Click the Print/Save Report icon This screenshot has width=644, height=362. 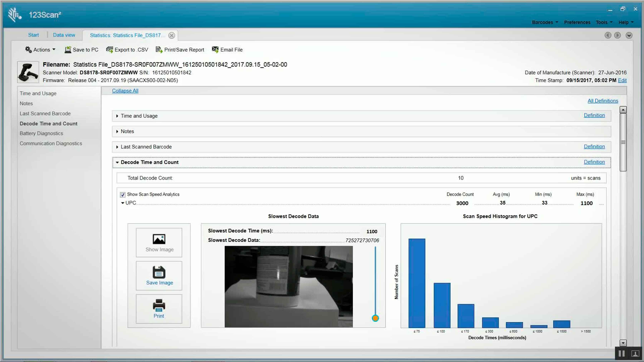[x=159, y=50]
